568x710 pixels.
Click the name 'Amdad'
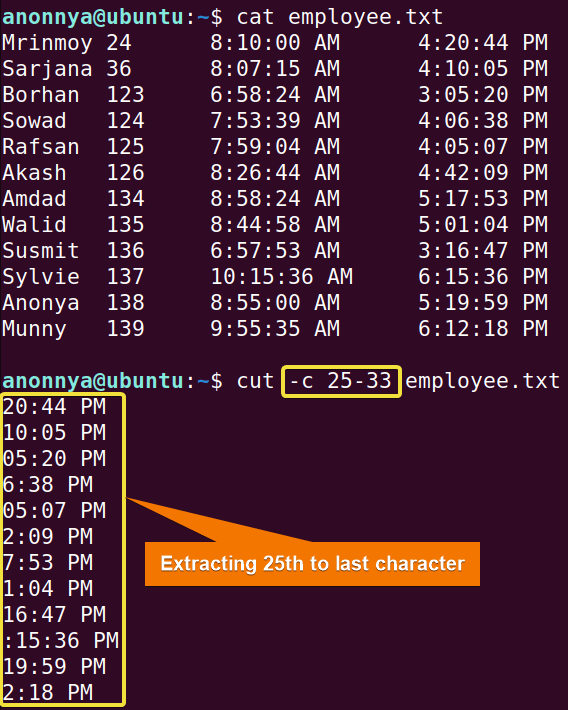(x=34, y=199)
